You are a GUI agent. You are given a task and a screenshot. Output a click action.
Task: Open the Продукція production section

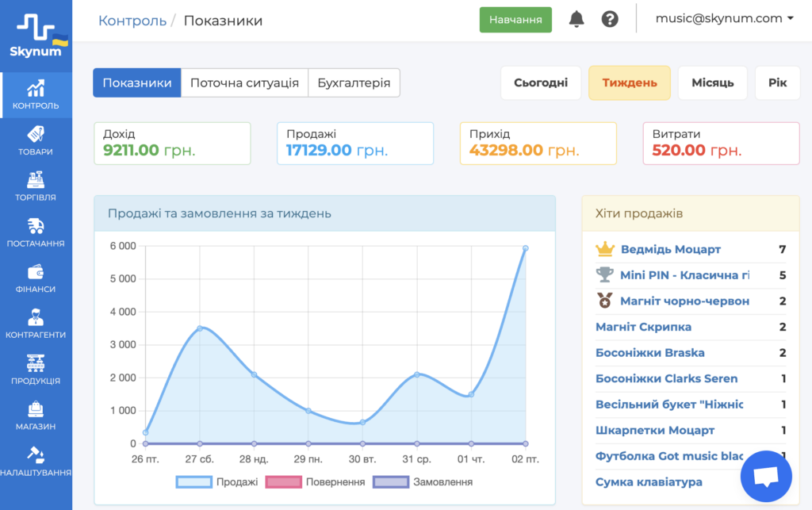(36, 370)
